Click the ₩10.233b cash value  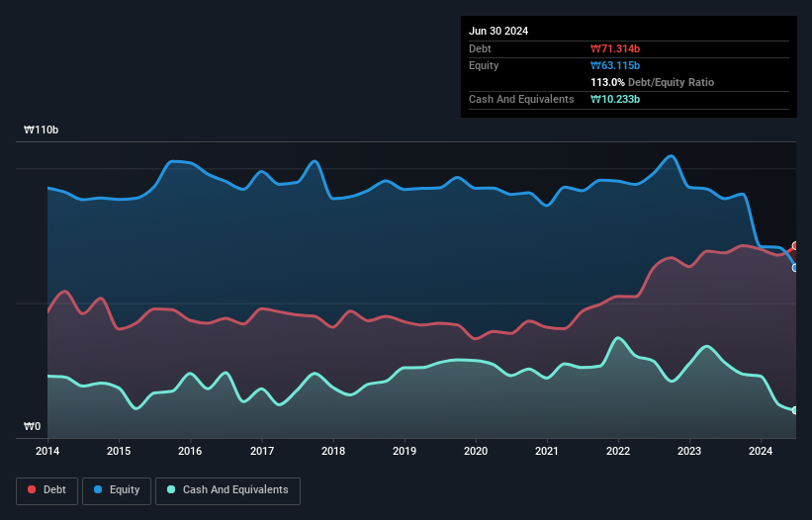point(615,99)
